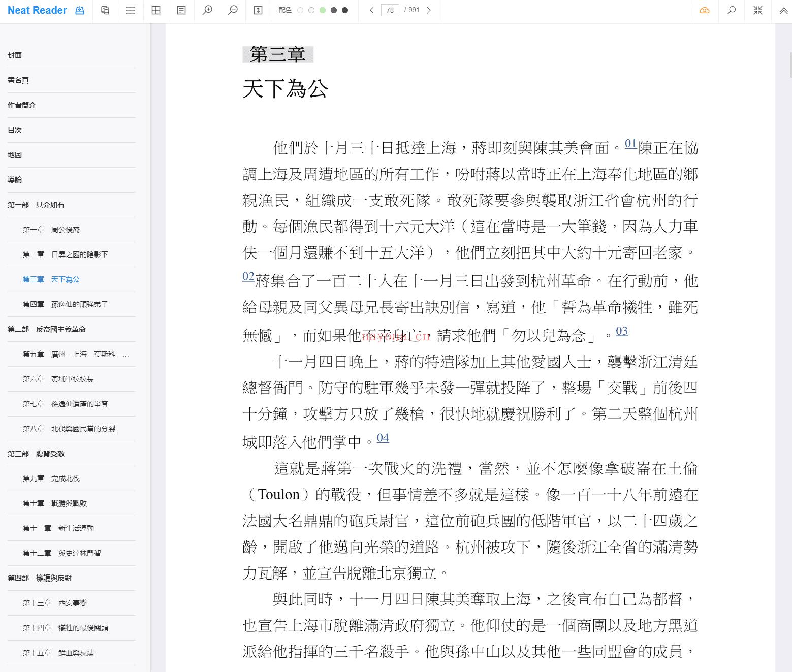Click the 第三章 chapter heading in the page
Screen dimensions: 792x672
pos(278,54)
